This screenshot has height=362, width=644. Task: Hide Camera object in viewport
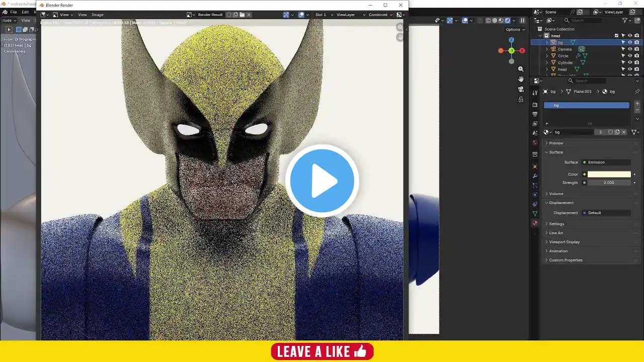point(630,49)
